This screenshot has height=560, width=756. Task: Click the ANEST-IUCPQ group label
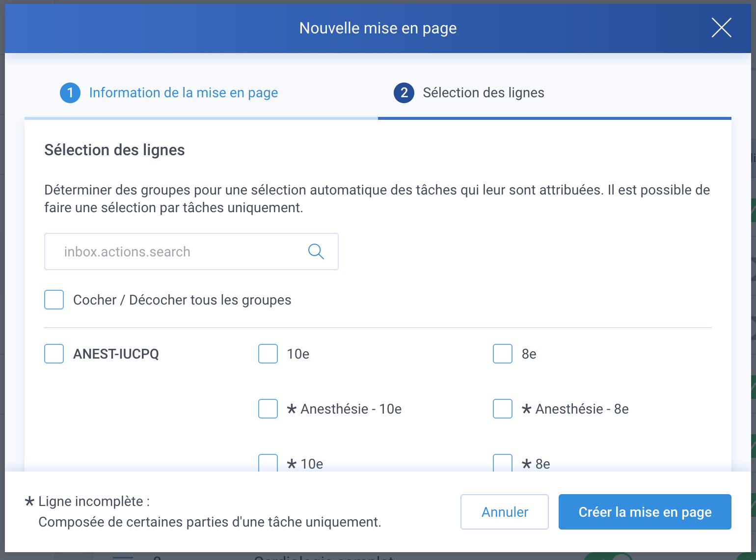[116, 354]
